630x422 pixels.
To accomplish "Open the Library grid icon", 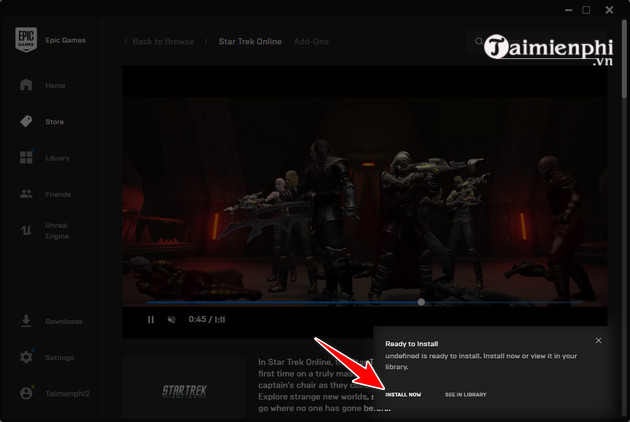I will (x=27, y=158).
